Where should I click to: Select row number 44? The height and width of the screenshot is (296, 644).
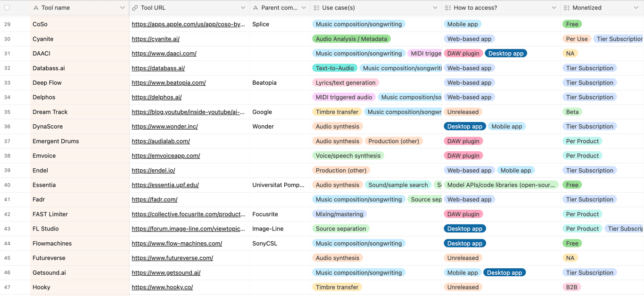7,243
